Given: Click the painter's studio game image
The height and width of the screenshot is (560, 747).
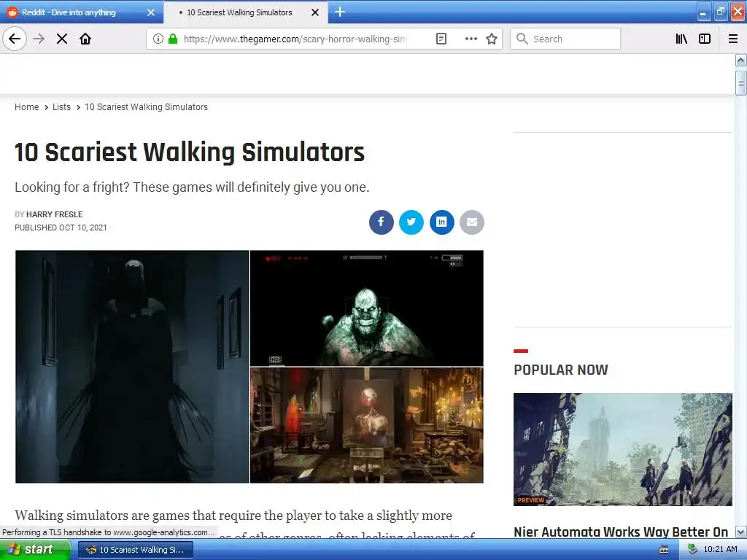Looking at the screenshot, I should 366,425.
